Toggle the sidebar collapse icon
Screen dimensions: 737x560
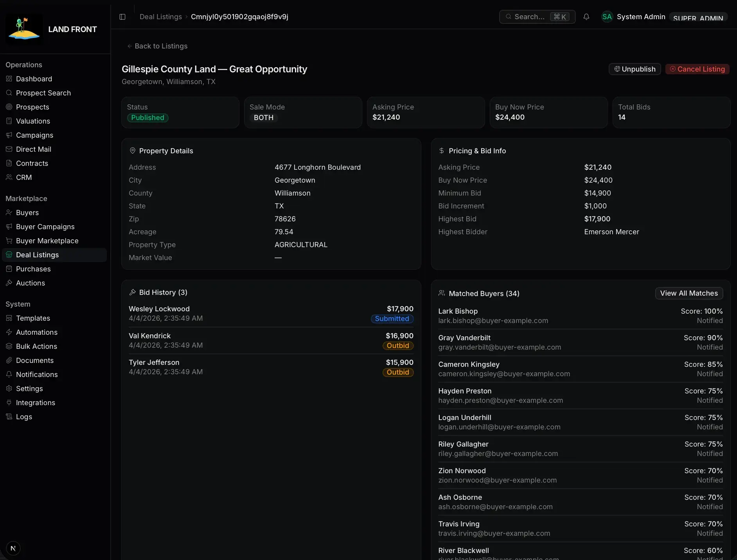tap(122, 17)
